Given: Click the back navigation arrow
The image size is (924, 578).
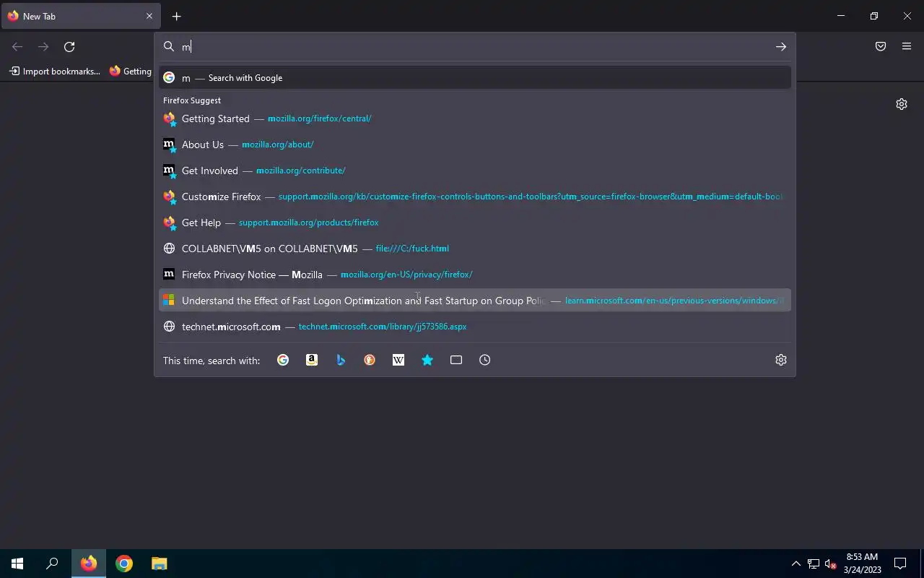Looking at the screenshot, I should coord(17,46).
